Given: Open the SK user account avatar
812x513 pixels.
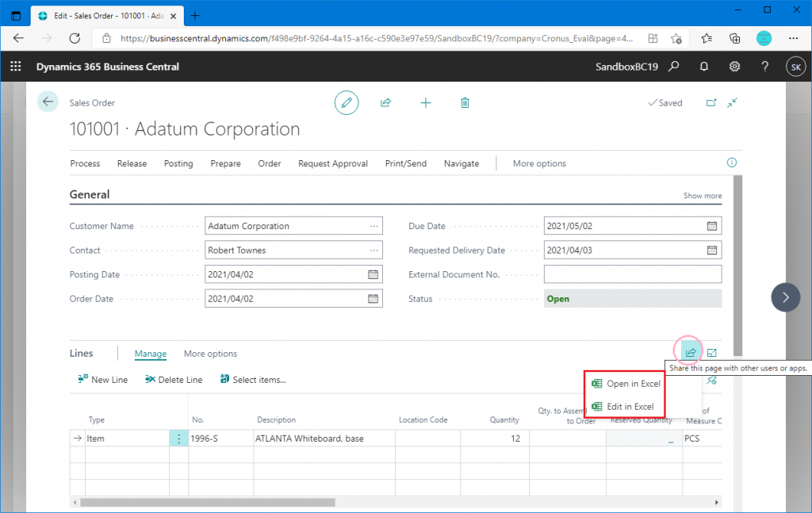Looking at the screenshot, I should click(x=796, y=67).
